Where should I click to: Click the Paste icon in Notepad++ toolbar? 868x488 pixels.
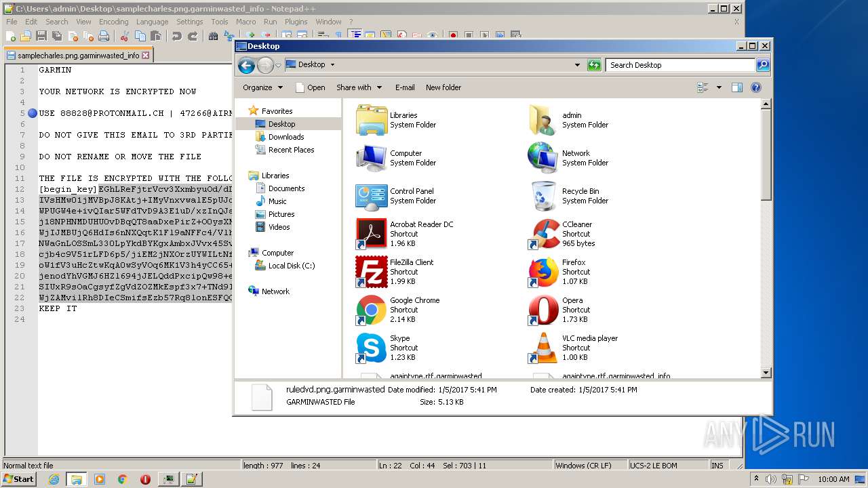tap(155, 36)
